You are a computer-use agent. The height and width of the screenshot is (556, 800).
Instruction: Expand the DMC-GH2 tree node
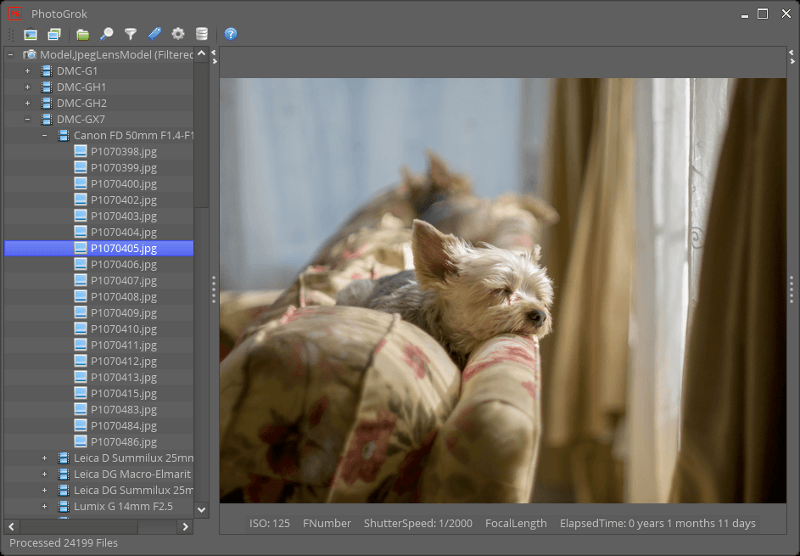[x=28, y=103]
